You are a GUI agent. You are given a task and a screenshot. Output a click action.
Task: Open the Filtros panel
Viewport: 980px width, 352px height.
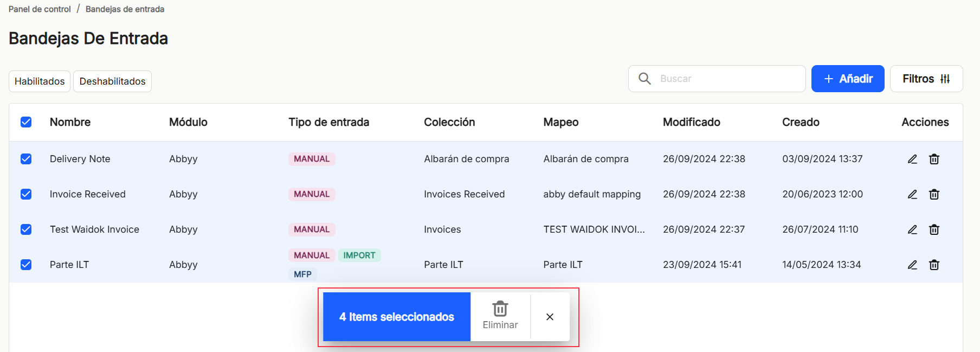(926, 79)
